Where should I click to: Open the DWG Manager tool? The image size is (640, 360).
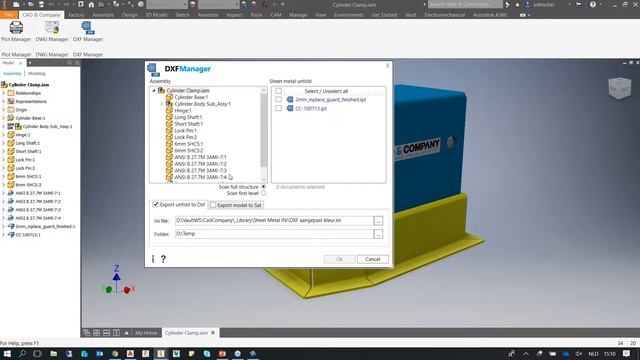[x=52, y=31]
